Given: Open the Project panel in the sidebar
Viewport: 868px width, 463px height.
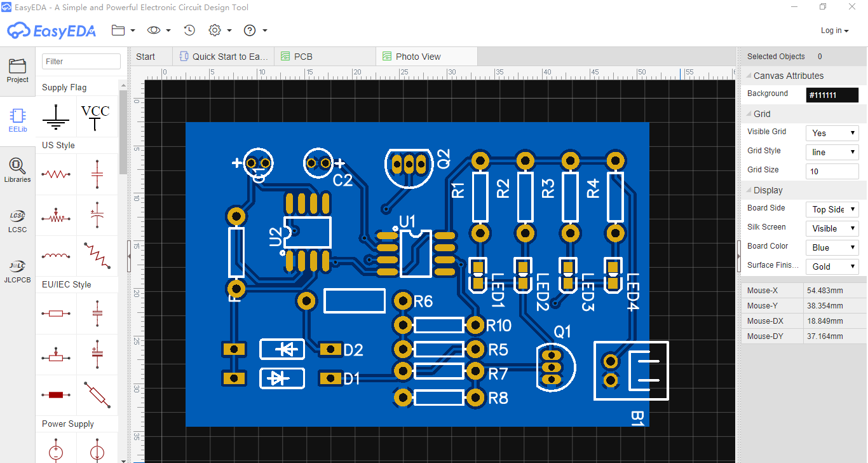Looking at the screenshot, I should tap(17, 71).
